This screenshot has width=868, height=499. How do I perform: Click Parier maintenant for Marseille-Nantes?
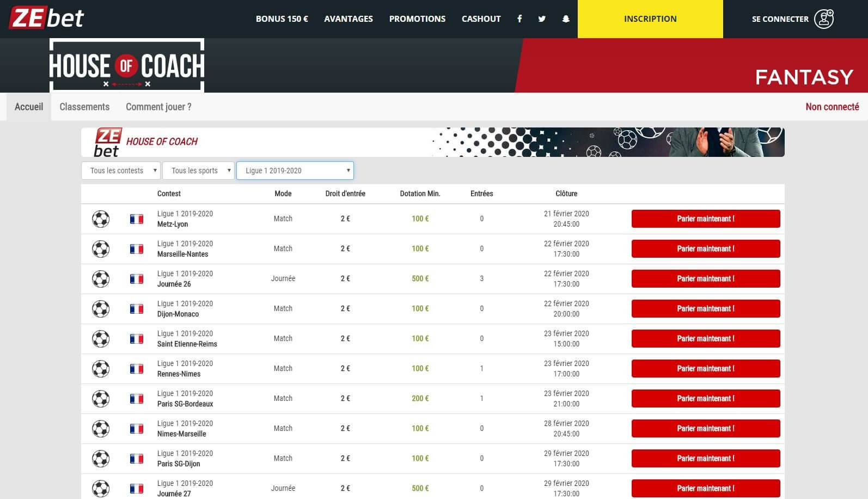point(706,248)
